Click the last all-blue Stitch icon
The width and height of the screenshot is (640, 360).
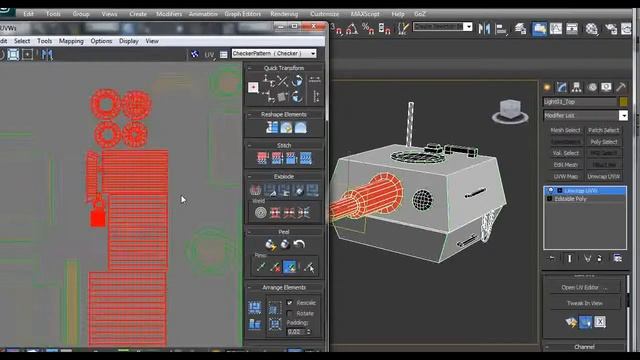[306, 158]
